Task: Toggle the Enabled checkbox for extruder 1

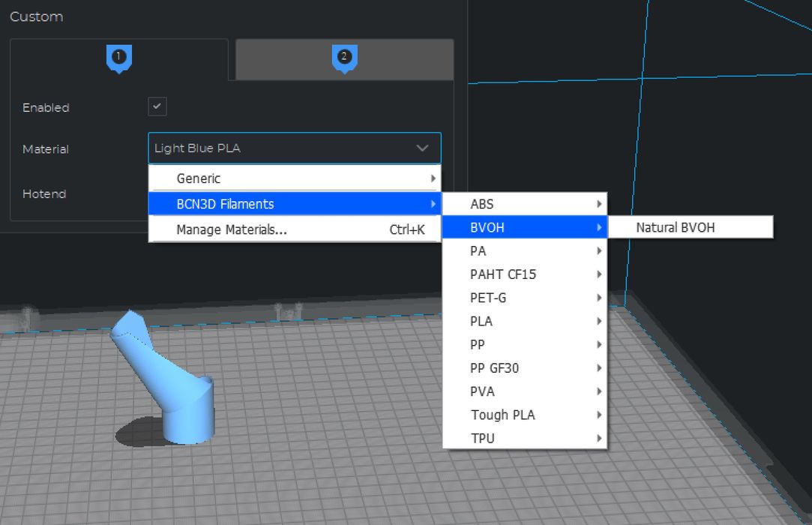Action: coord(157,106)
